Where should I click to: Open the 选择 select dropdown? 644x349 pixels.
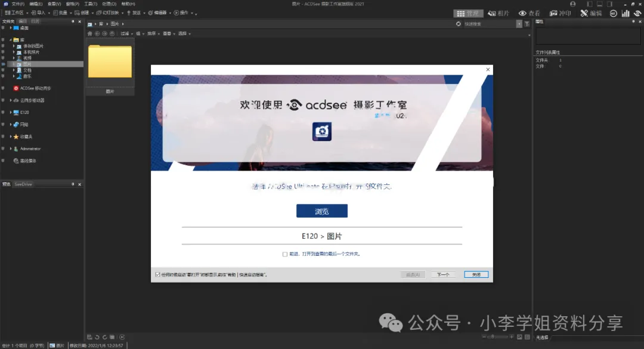(185, 33)
